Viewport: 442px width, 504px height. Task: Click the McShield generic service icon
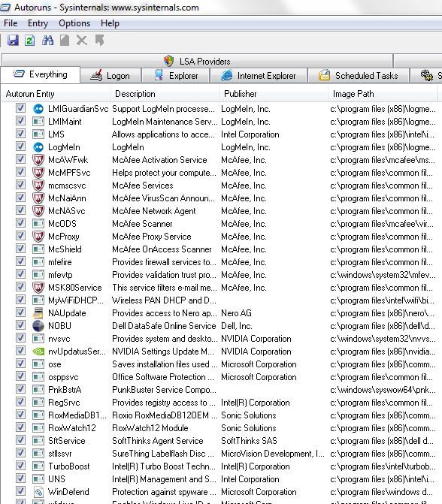pyautogui.click(x=38, y=249)
